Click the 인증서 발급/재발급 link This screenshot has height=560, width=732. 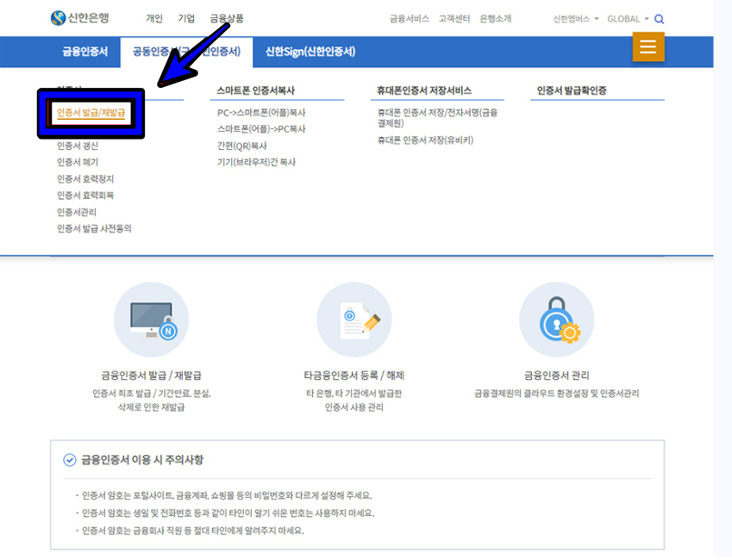pyautogui.click(x=91, y=113)
